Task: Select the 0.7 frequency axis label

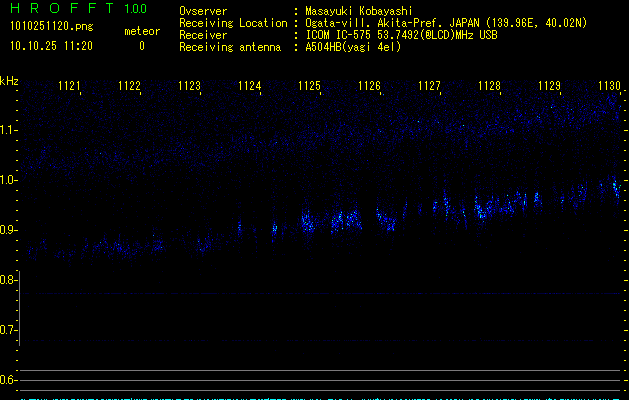Action: point(9,330)
